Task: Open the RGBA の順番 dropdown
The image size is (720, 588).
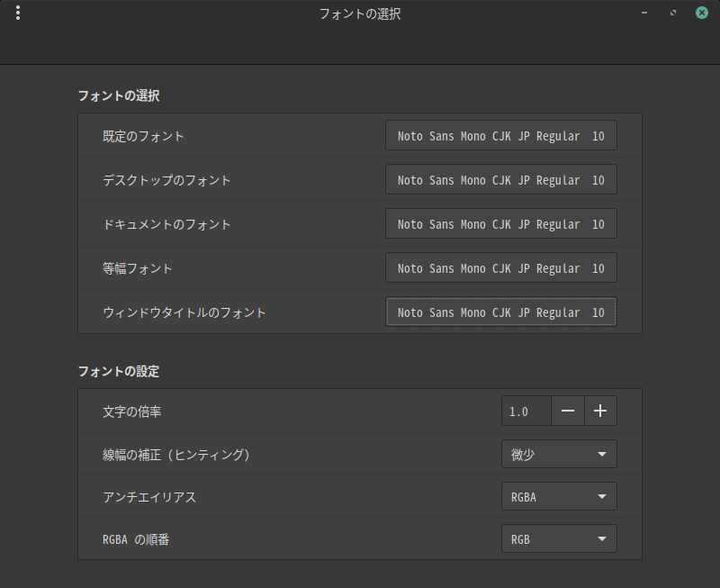Action: point(559,538)
